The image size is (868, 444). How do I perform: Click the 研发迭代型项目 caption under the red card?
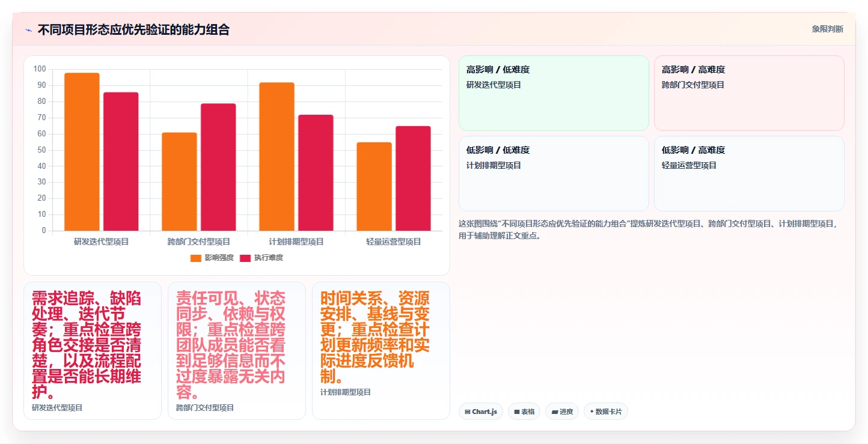(x=57, y=407)
